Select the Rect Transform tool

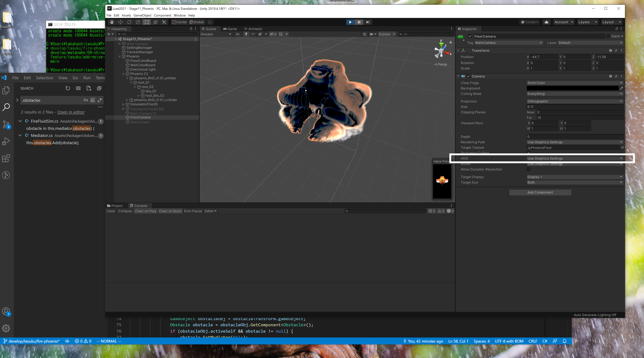(147, 22)
